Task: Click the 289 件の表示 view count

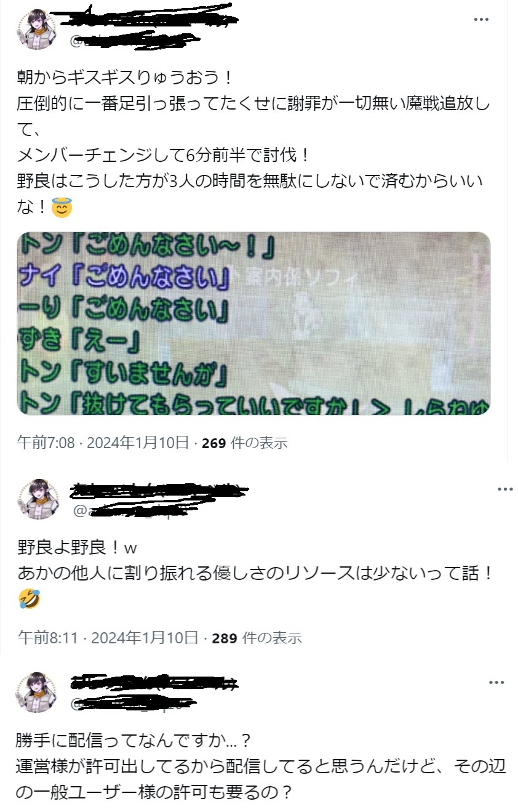Action: [257, 637]
